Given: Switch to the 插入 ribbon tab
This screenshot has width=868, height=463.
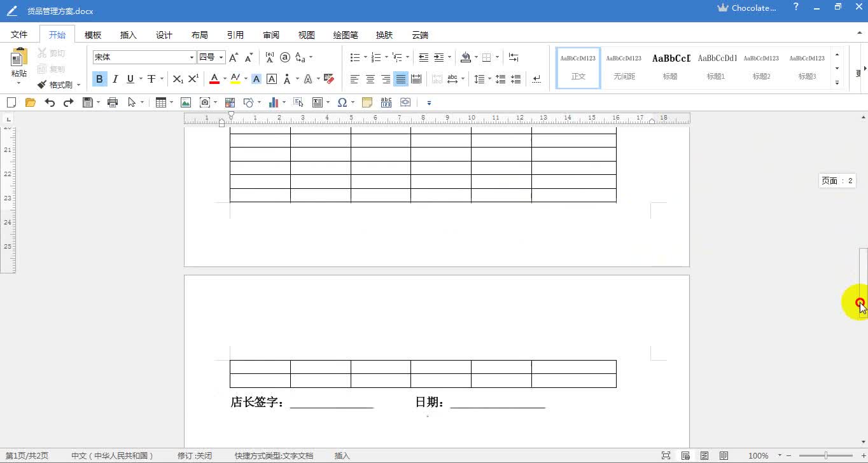Looking at the screenshot, I should 128,35.
